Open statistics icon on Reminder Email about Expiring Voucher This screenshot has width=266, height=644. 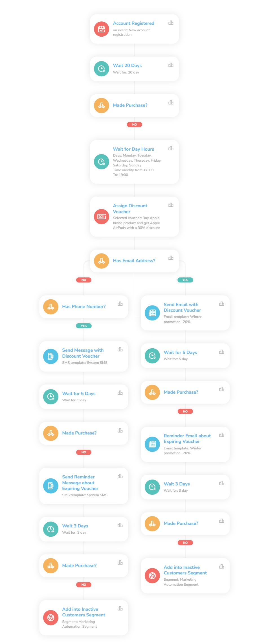221,435
